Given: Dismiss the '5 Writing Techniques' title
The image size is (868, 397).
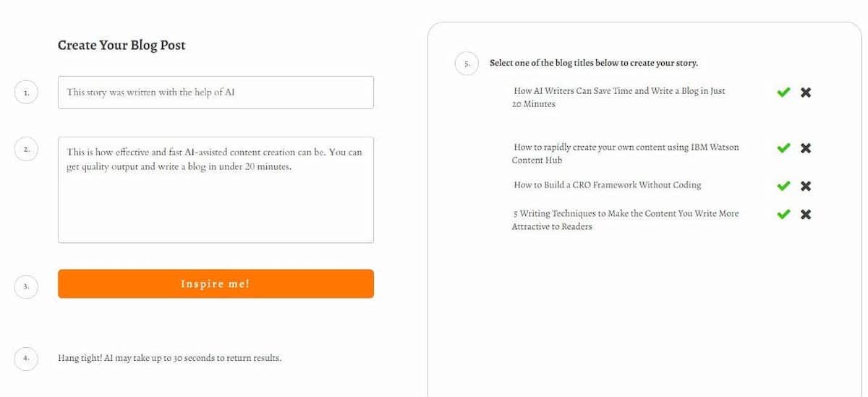Looking at the screenshot, I should (806, 214).
